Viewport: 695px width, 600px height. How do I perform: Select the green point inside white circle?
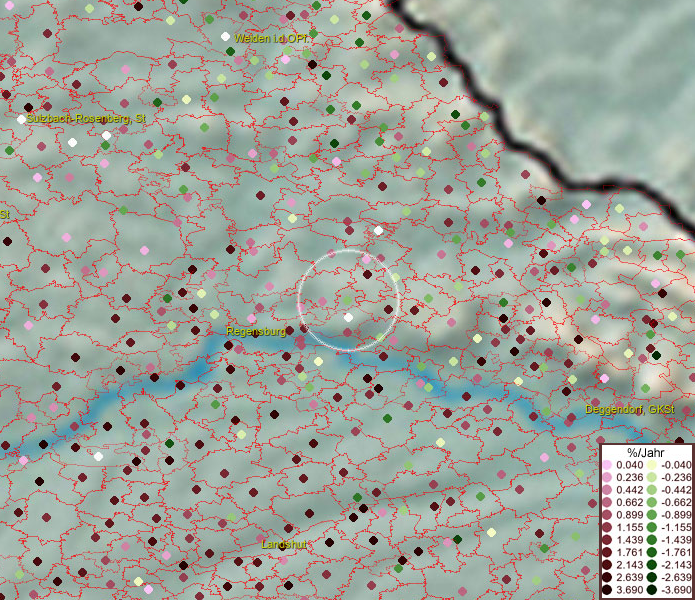coord(346,298)
